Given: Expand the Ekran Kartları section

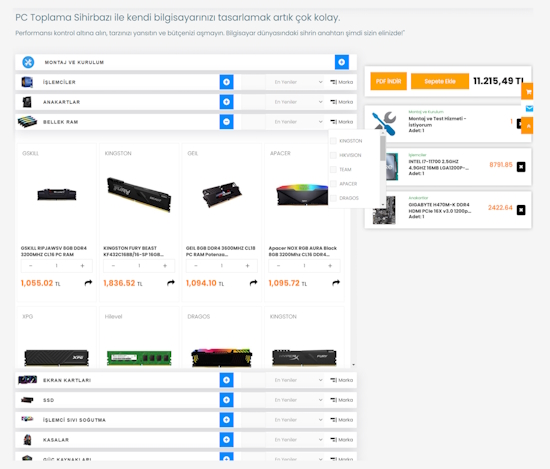Looking at the screenshot, I should click(227, 380).
